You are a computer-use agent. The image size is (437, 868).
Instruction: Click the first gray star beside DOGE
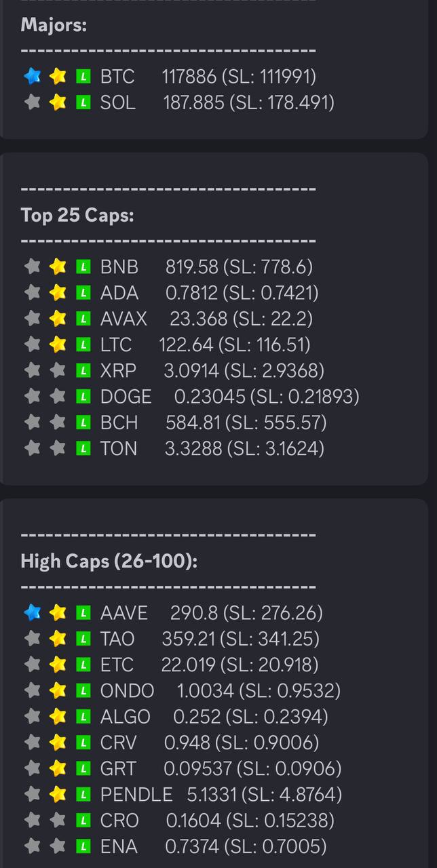coord(33,396)
